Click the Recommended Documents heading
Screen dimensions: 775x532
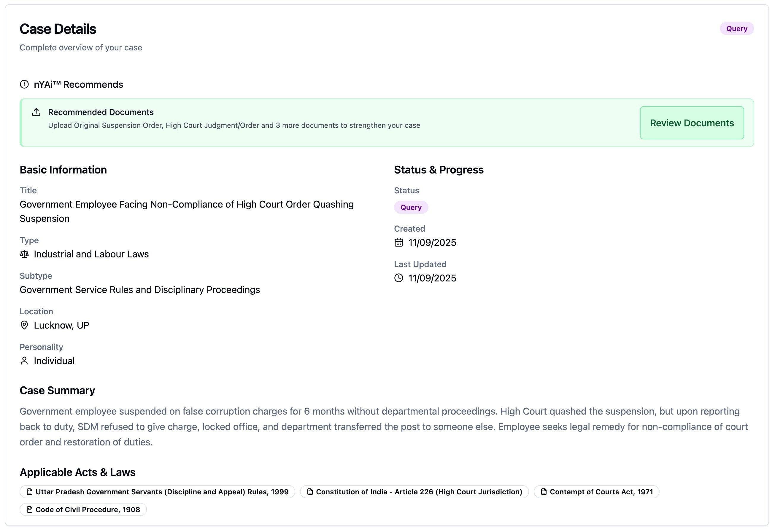(x=101, y=112)
